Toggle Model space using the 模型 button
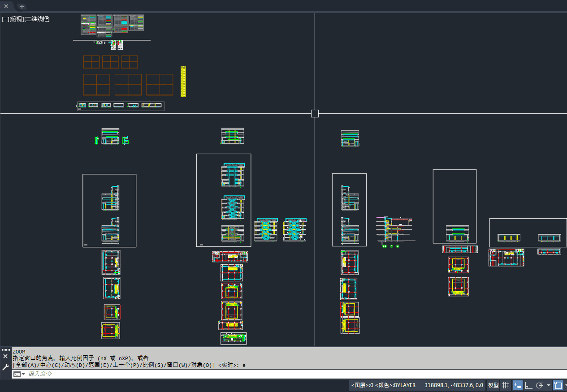This screenshot has width=567, height=392. (x=492, y=385)
